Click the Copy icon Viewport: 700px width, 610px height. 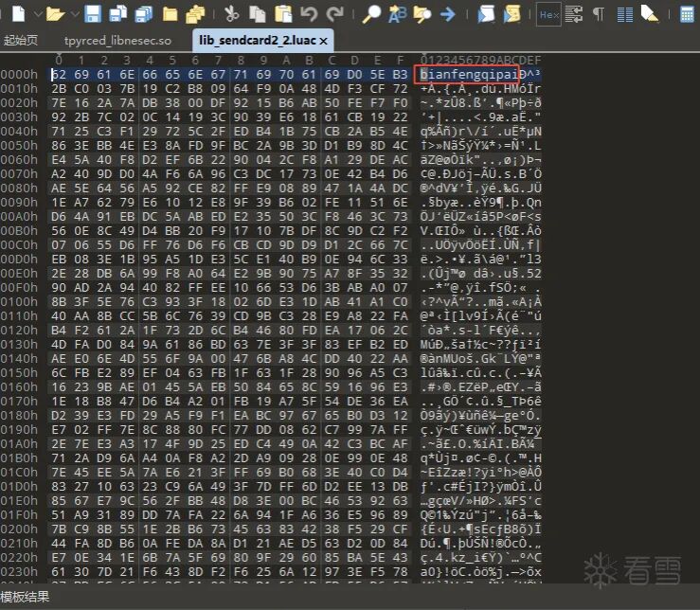pyautogui.click(x=257, y=14)
